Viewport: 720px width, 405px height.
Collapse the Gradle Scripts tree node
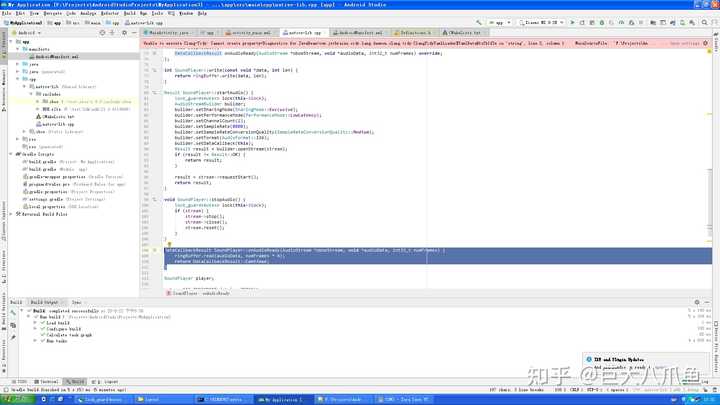coord(11,154)
